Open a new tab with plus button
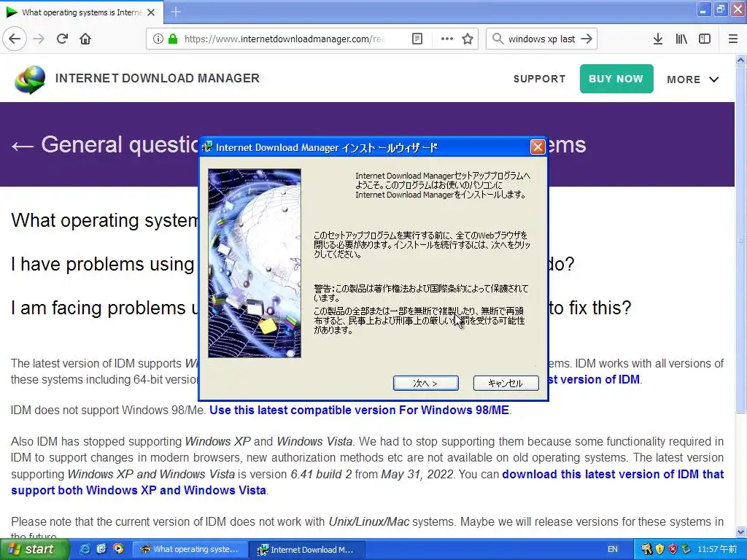Viewport: 747px width, 560px height. point(176,12)
